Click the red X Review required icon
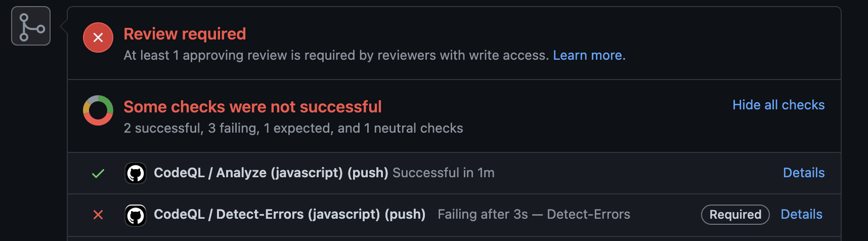Image resolution: width=868 pixels, height=241 pixels. point(98,37)
